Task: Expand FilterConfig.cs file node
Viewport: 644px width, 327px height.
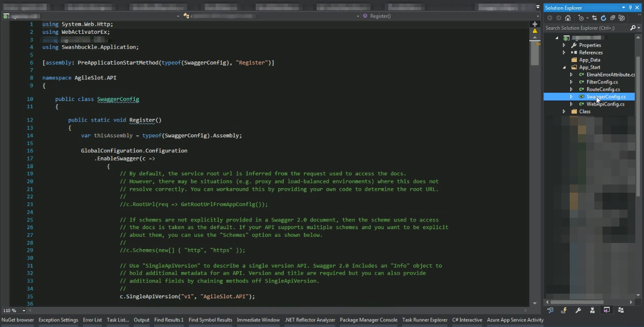Action: coord(571,82)
